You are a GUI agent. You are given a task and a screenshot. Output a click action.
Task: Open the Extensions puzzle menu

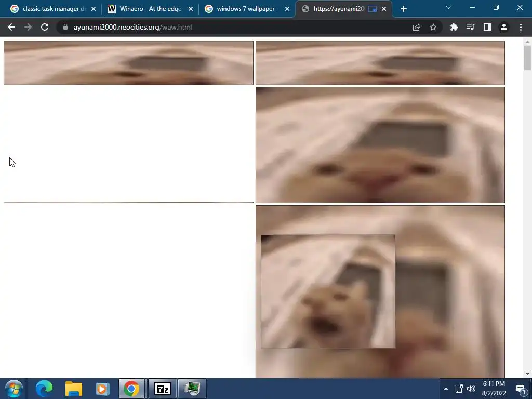(454, 27)
